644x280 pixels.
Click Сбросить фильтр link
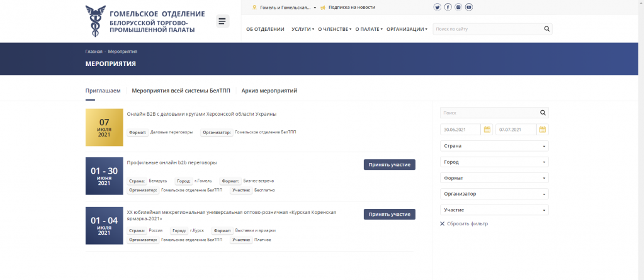(468, 224)
